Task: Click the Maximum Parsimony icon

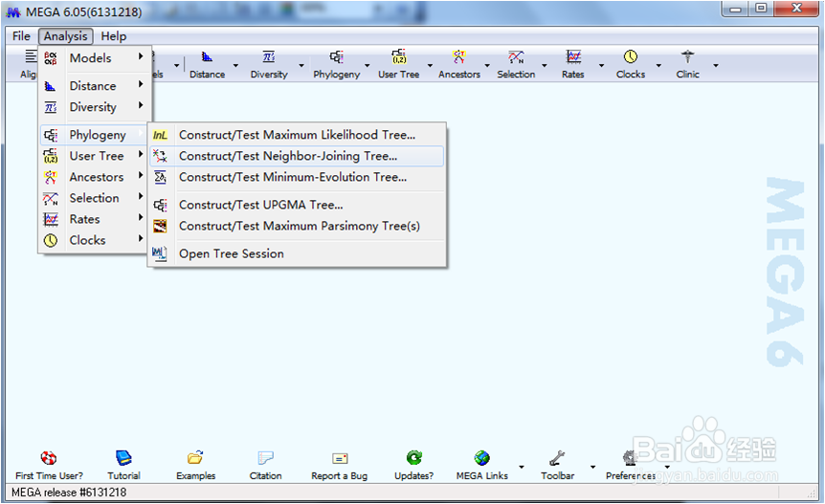Action: 160,226
